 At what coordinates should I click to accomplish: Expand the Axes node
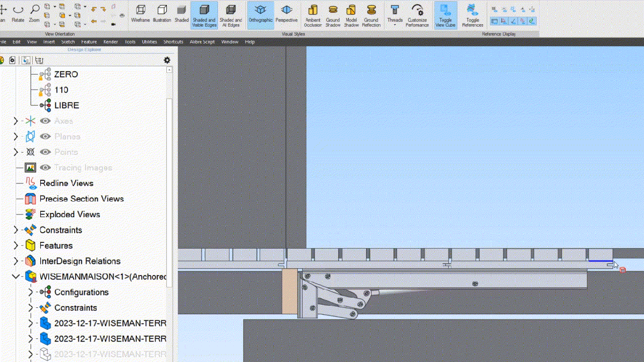[16, 121]
